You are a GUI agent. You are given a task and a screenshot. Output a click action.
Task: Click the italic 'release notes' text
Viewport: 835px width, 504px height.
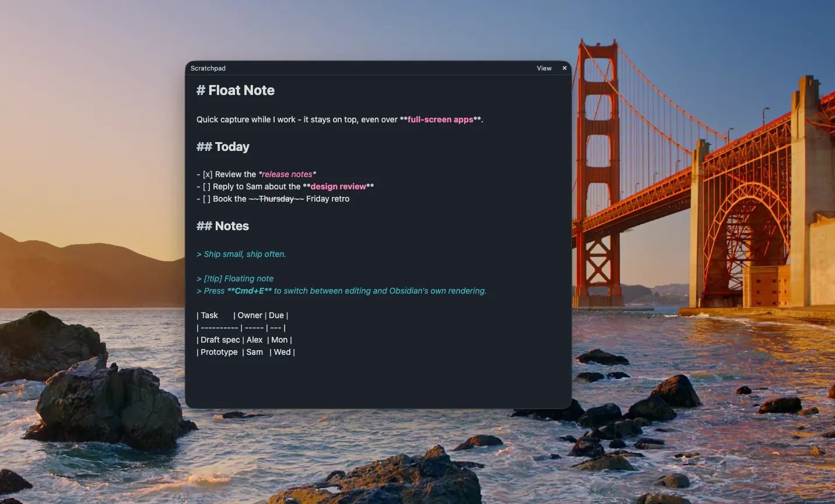coord(287,174)
